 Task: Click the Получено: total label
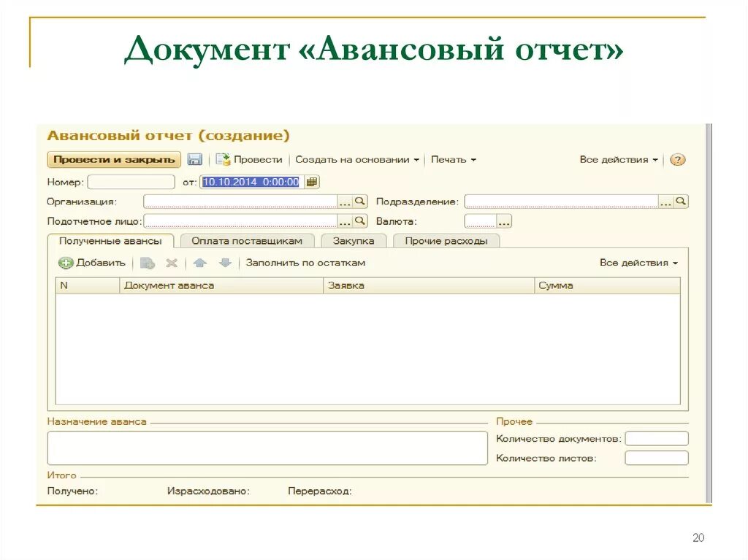[72, 491]
